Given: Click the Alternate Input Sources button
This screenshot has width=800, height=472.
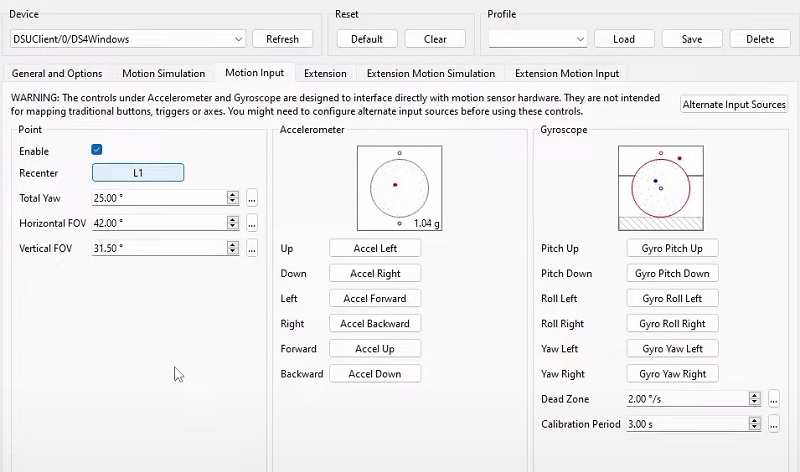Looking at the screenshot, I should (734, 105).
